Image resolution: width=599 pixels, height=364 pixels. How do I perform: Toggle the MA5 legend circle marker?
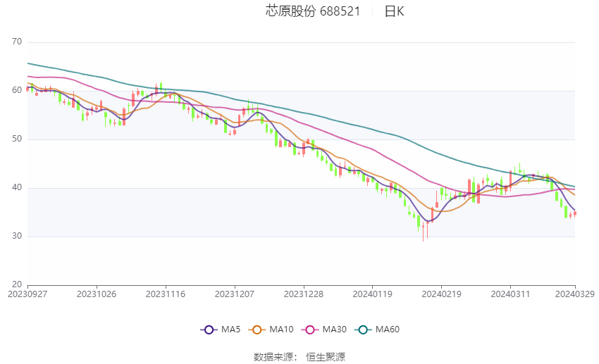point(209,330)
